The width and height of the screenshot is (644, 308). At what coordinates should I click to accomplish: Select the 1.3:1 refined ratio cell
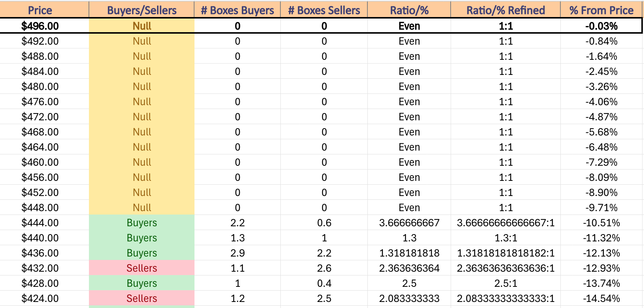[506, 238]
